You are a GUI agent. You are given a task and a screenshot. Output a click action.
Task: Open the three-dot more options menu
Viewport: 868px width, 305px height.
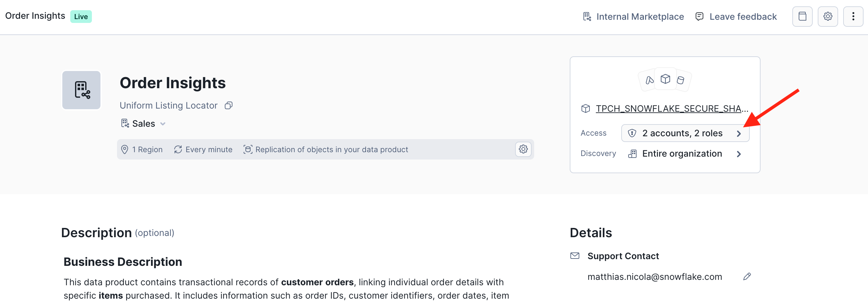(853, 17)
